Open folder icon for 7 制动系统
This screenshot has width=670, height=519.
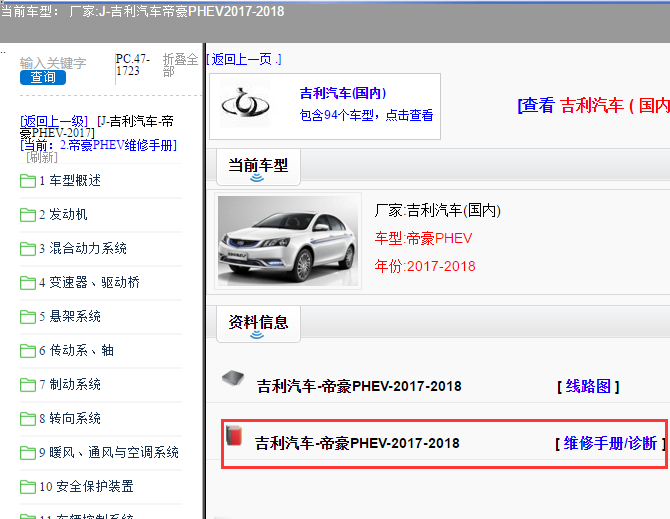click(28, 385)
